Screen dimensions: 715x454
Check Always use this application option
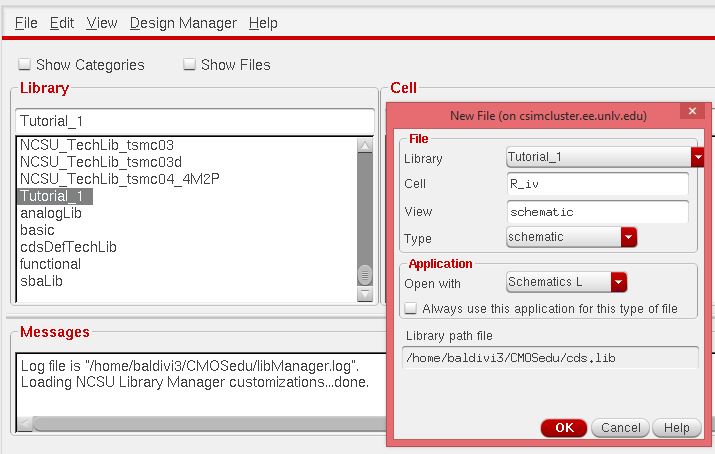(x=410, y=309)
